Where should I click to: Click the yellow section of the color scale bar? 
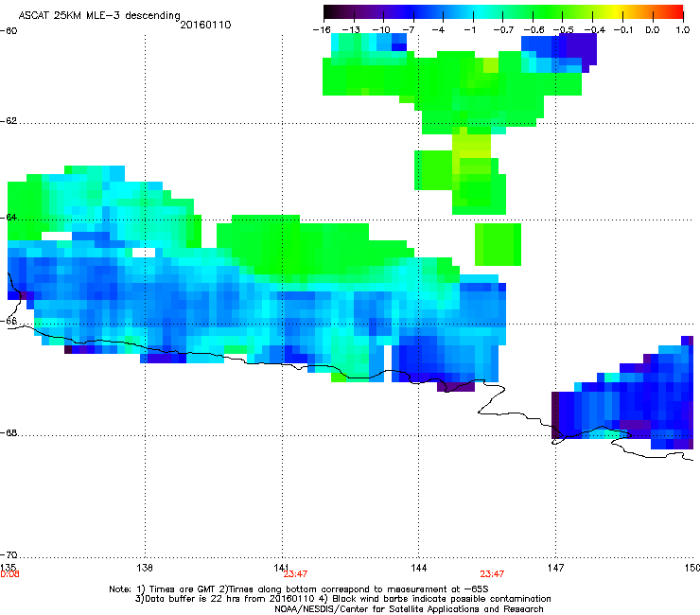click(616, 11)
